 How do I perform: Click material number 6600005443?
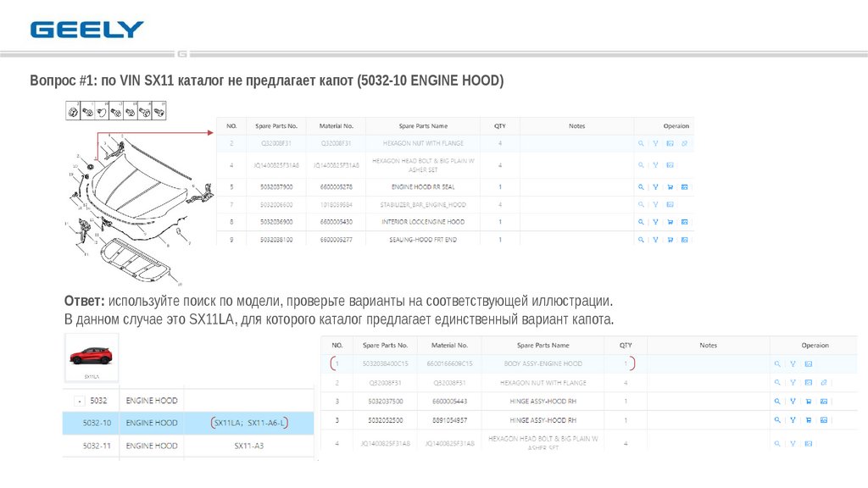point(449,401)
